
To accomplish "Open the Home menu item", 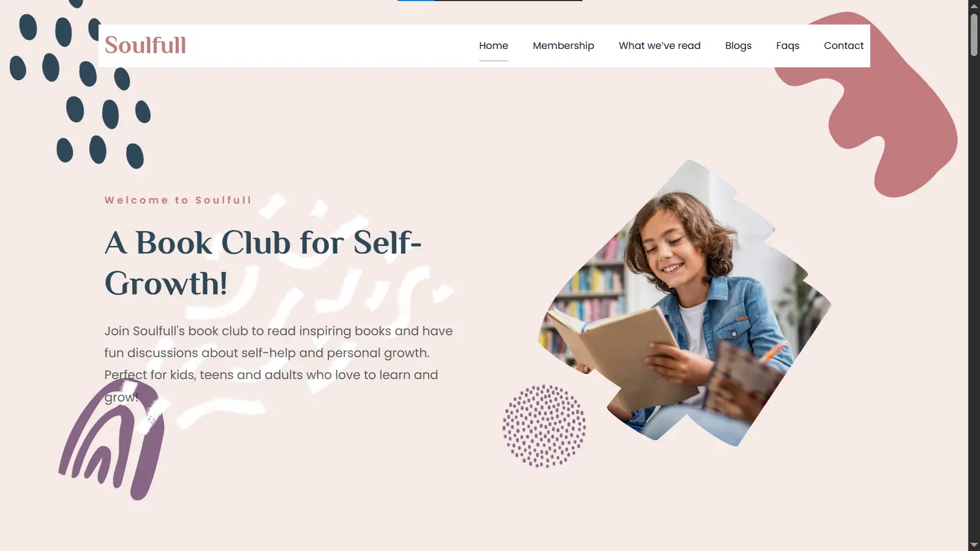I will click(494, 45).
